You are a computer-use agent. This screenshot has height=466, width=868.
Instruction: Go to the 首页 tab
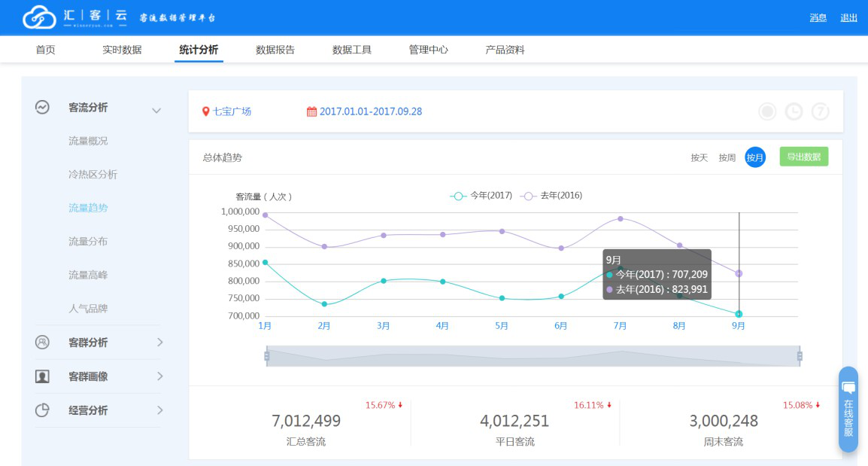45,50
